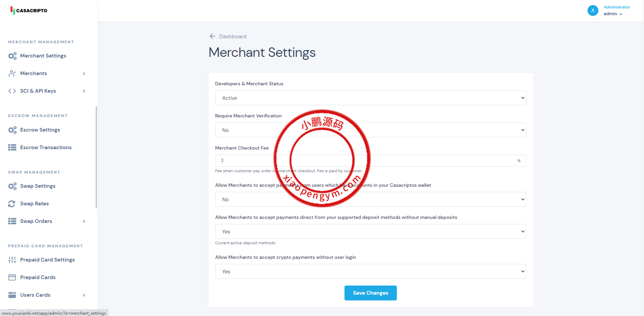Image resolution: width=644 pixels, height=316 pixels.
Task: Expand the Swap Orders chevron
Action: (84, 221)
